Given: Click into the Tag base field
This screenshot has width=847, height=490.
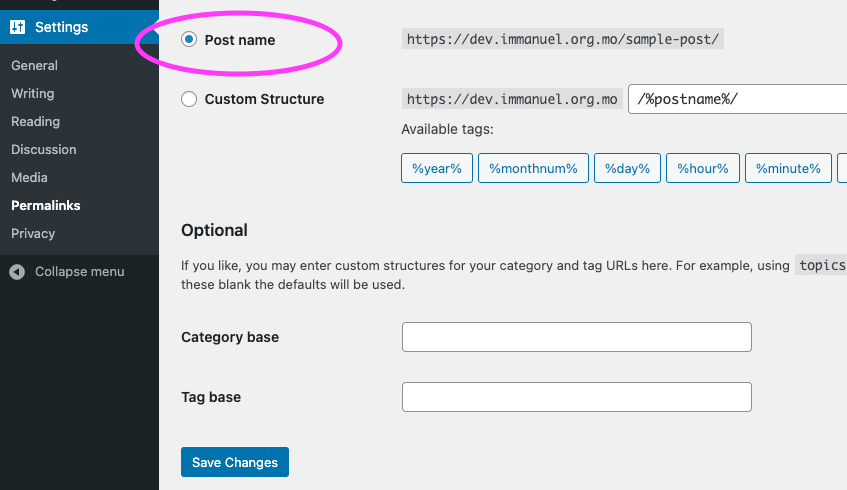Looking at the screenshot, I should pos(576,397).
